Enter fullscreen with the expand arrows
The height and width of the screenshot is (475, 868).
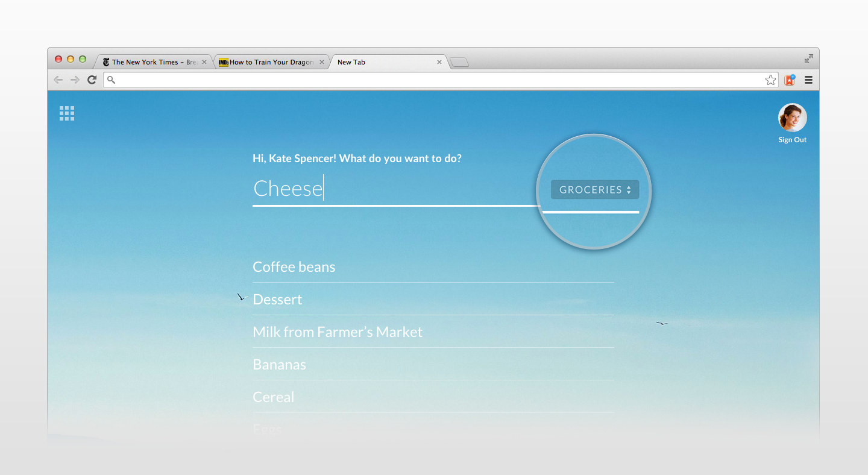point(808,58)
